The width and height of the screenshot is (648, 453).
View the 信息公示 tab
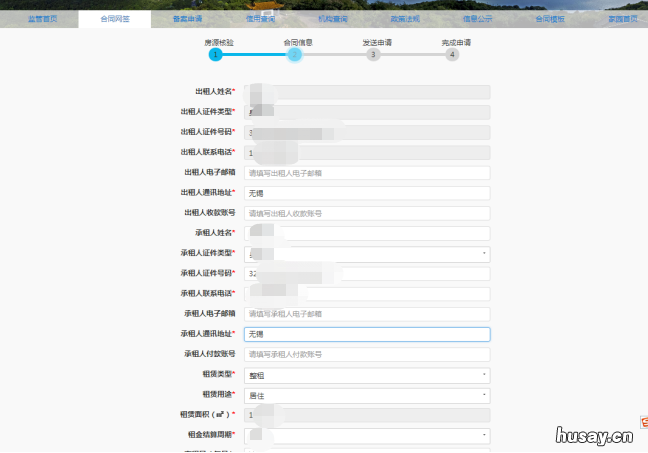point(477,19)
